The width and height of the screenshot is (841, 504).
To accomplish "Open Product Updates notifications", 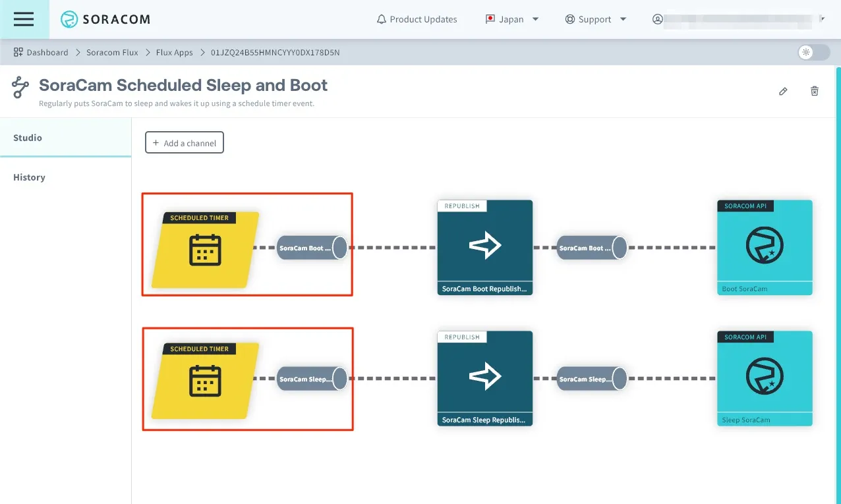I will pos(417,19).
